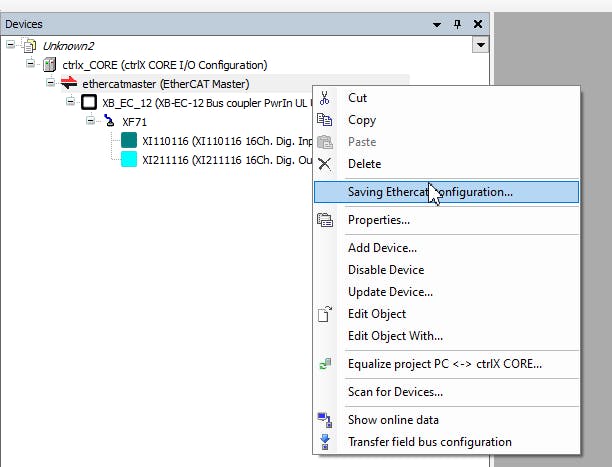612x467 pixels.
Task: Click the Show online data icon
Action: tap(324, 420)
